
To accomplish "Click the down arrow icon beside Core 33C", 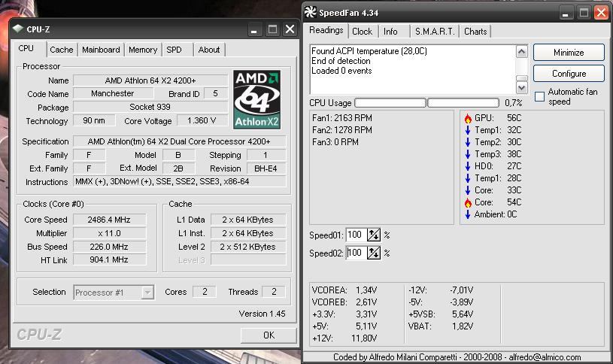I will click(468, 190).
